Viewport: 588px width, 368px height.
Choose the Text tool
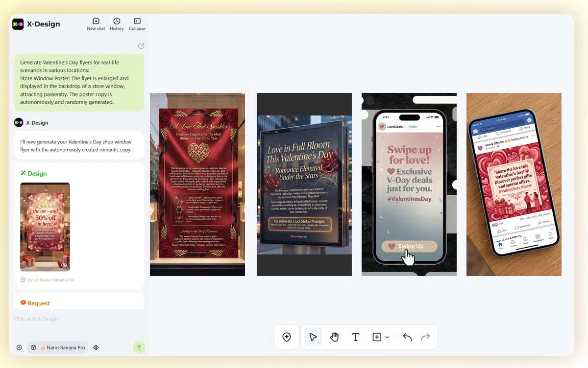coord(356,337)
